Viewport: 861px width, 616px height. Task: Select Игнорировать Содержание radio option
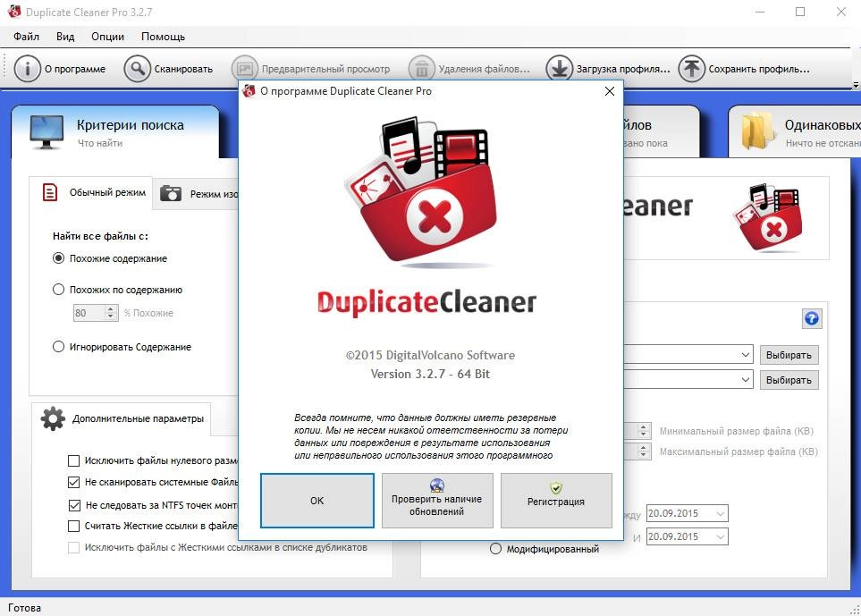pos(58,346)
